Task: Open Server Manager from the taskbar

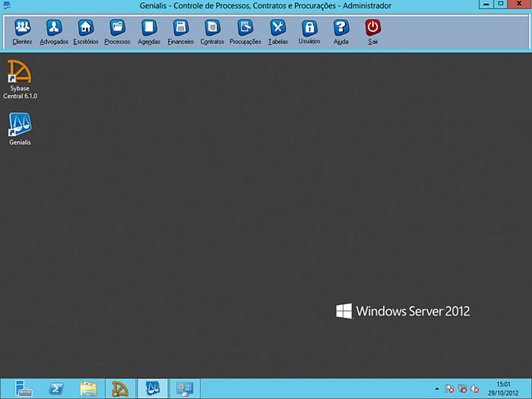Action: (24, 388)
